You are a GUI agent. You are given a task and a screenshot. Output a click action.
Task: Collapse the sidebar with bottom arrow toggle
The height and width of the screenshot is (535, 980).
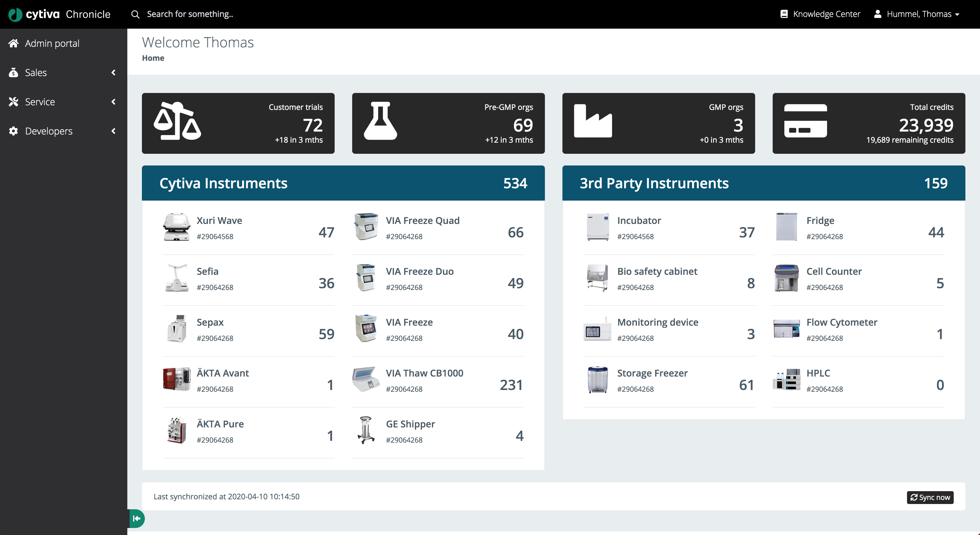tap(137, 518)
